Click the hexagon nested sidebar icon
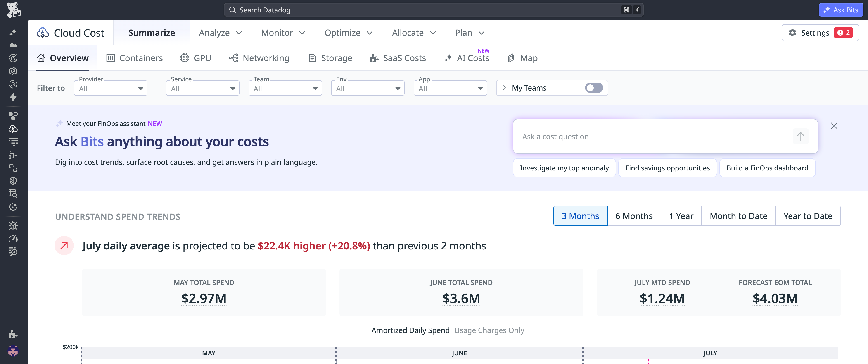Image resolution: width=868 pixels, height=364 pixels. (13, 71)
